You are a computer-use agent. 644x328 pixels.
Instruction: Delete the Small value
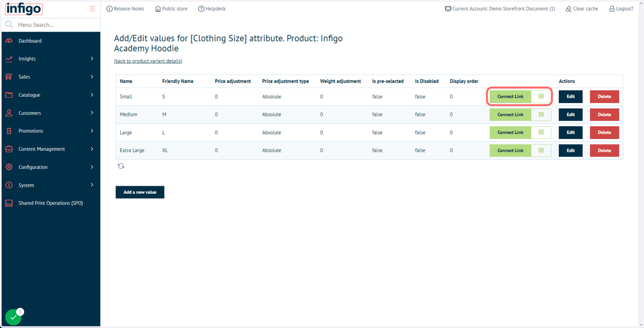[x=604, y=97]
